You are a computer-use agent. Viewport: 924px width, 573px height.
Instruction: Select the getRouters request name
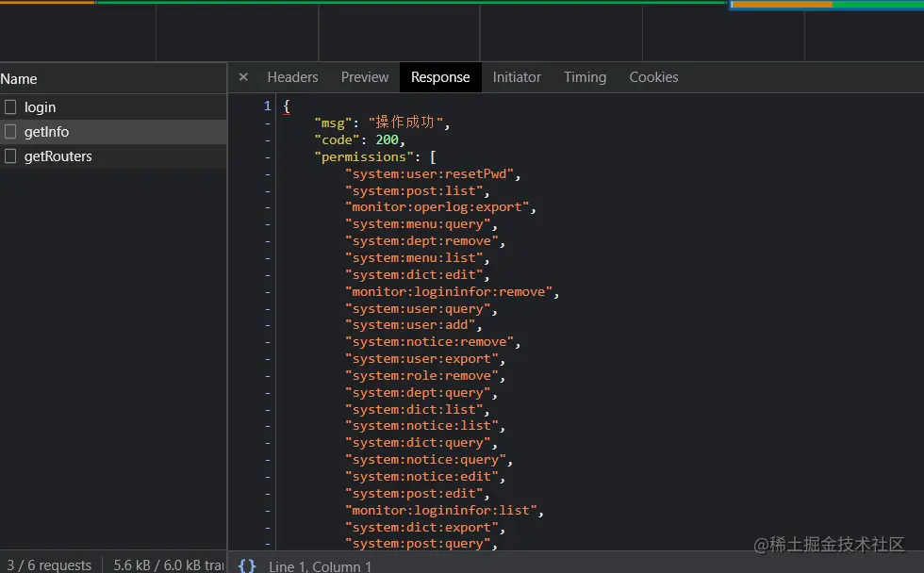click(58, 156)
